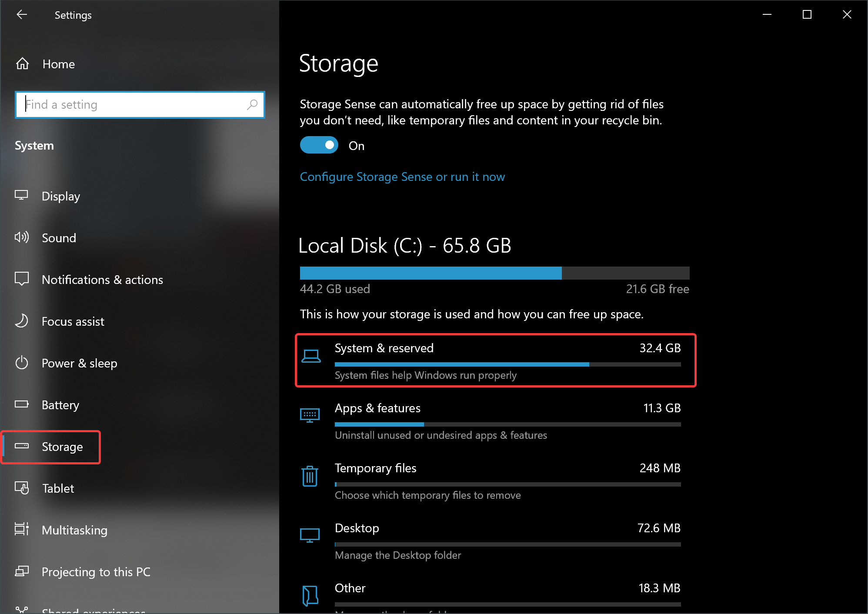
Task: Select Storage in the System menu
Action: tap(62, 447)
